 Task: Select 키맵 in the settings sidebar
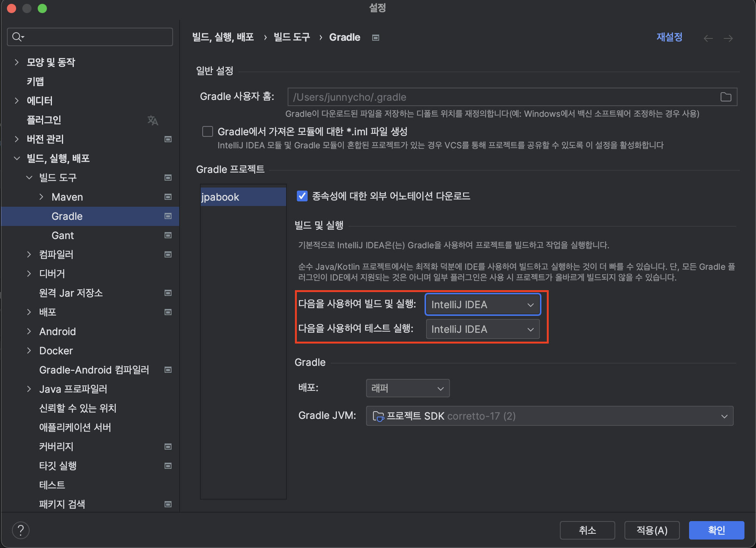pyautogui.click(x=35, y=81)
